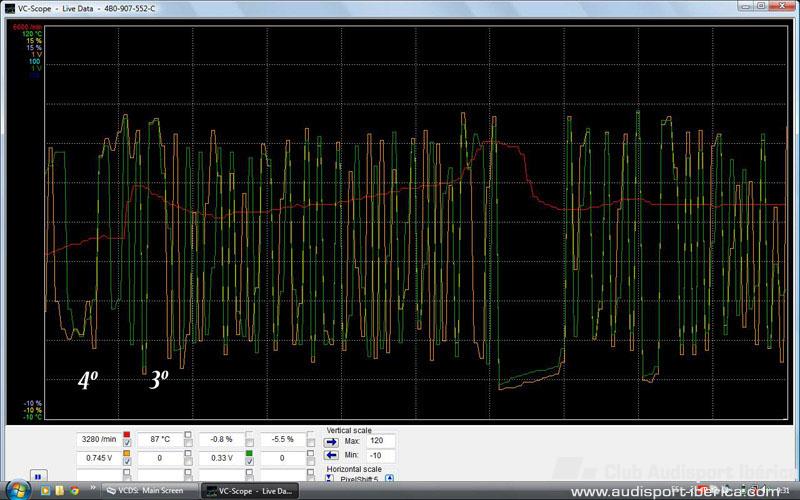Pick the orange 0.745 V color swatch

127,453
